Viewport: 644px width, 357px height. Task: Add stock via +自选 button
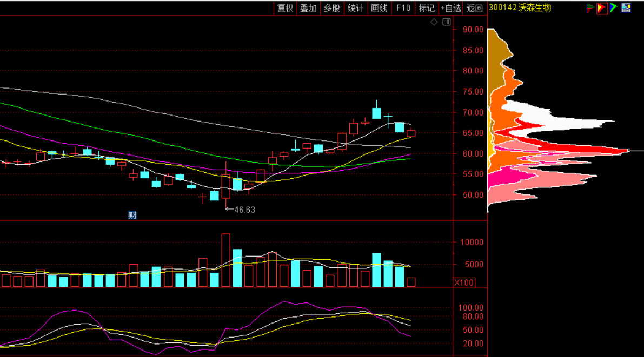pos(451,8)
